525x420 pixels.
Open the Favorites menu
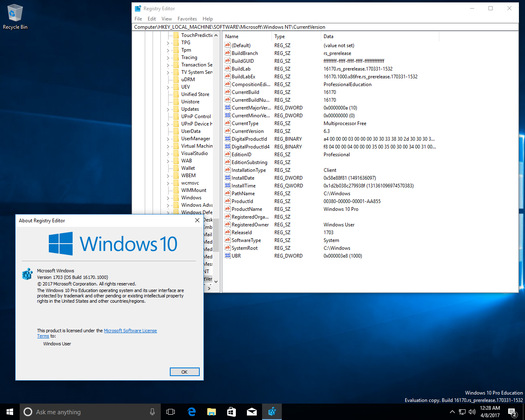(187, 19)
